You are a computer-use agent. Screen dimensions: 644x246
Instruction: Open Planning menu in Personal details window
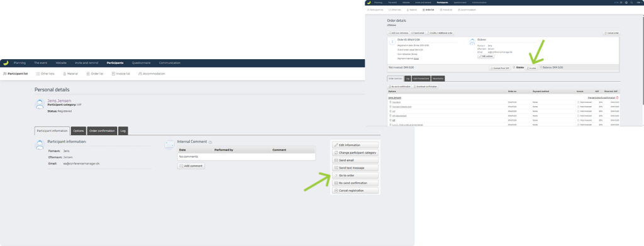[19, 63]
